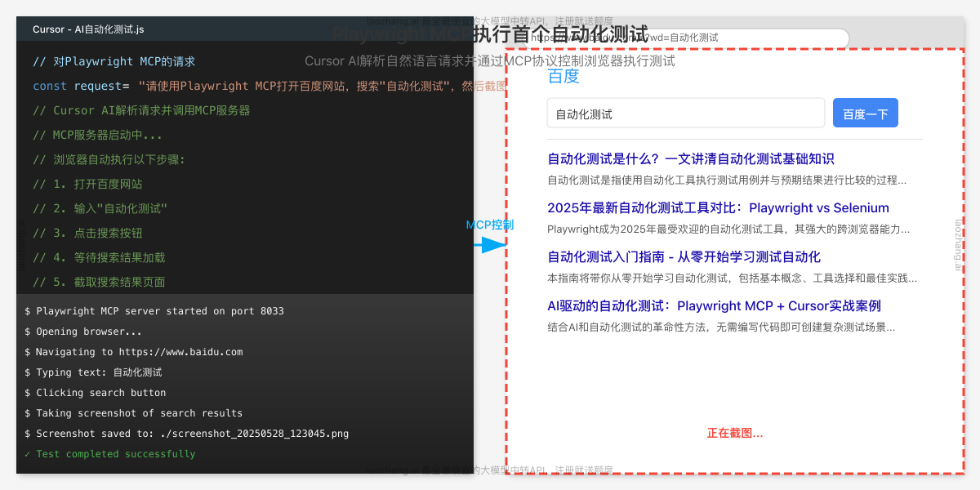Click terminal line $ Clicking search button

[96, 393]
